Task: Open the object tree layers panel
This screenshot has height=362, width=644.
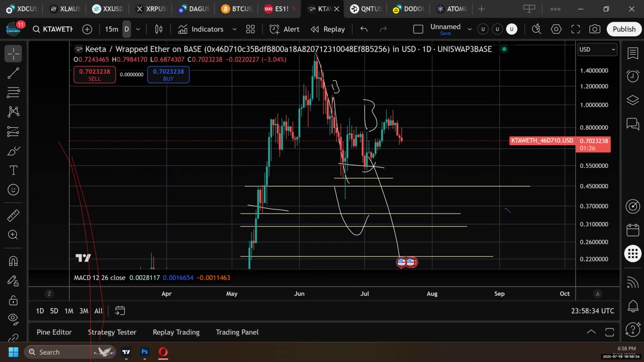Action: point(632,100)
